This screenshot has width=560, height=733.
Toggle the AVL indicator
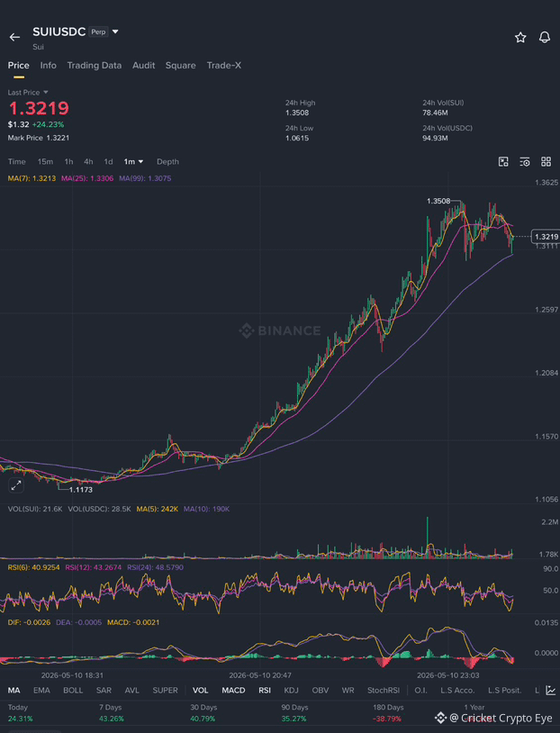[x=131, y=691]
